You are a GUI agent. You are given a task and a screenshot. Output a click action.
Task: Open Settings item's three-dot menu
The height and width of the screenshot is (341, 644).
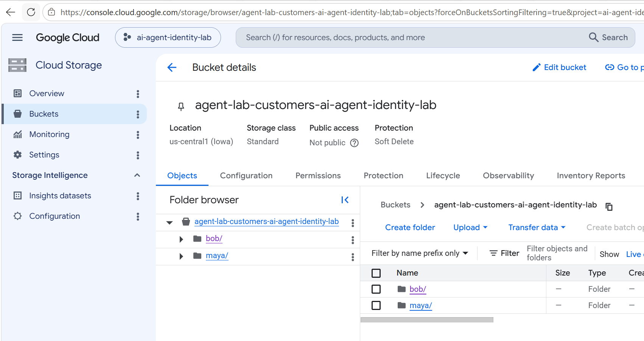[138, 155]
